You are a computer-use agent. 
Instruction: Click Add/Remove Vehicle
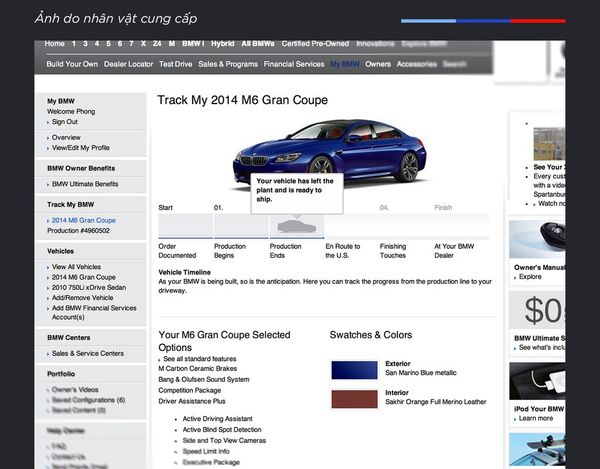pos(82,298)
